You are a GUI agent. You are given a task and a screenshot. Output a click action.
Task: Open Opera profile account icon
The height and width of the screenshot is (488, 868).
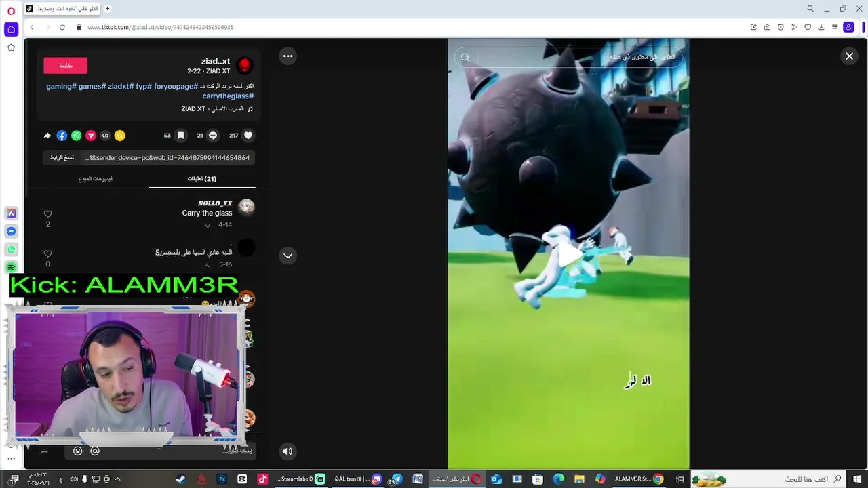(x=848, y=27)
